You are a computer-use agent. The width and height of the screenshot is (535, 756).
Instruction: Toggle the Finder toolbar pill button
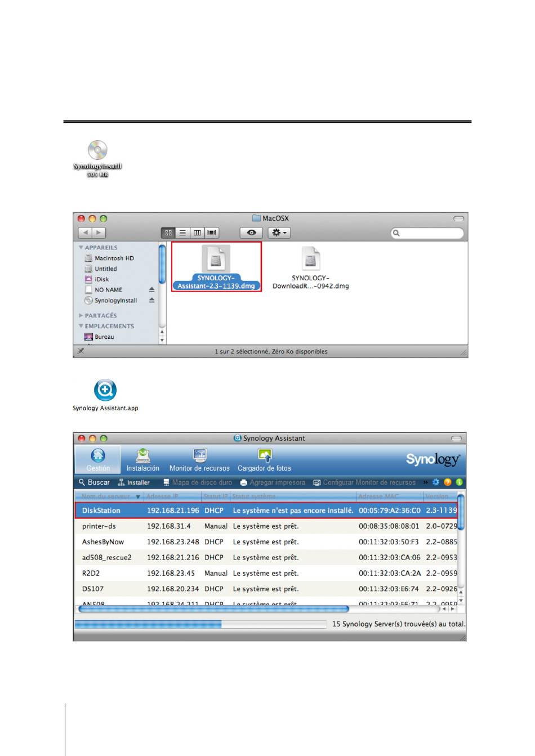pyautogui.click(x=459, y=218)
